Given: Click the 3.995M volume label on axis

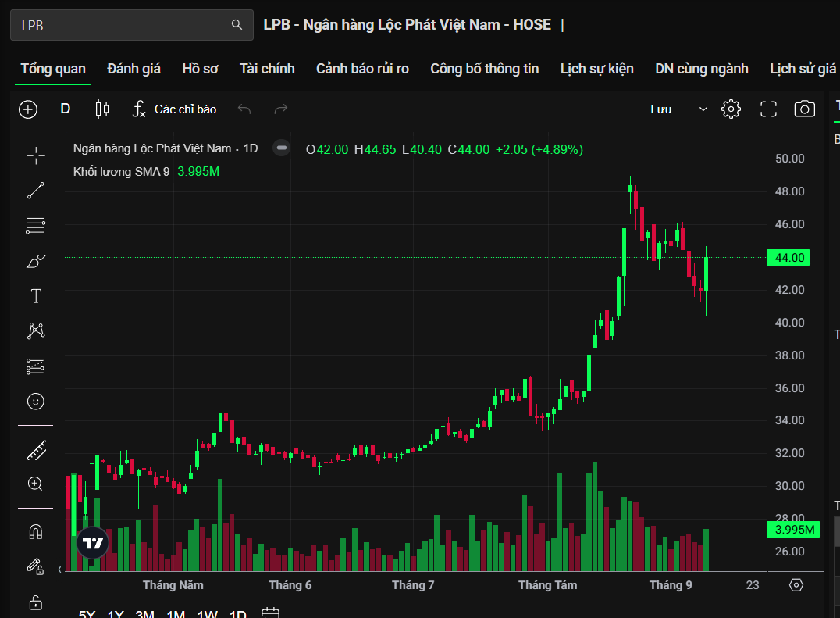Looking at the screenshot, I should 794,530.
